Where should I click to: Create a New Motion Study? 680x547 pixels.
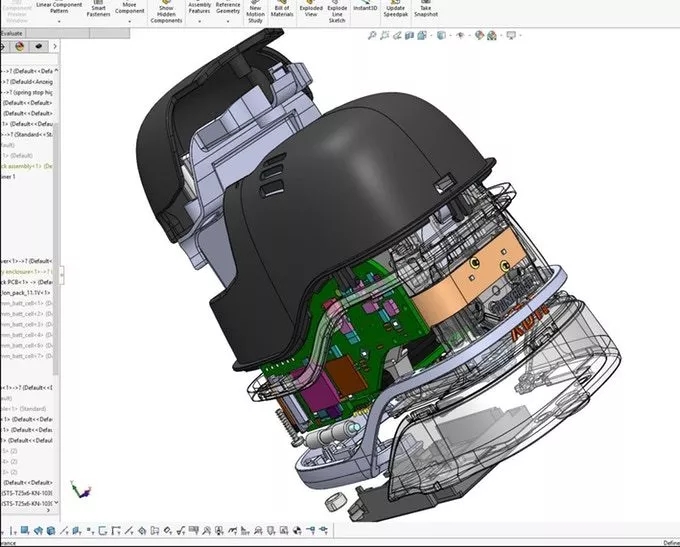coord(255,11)
